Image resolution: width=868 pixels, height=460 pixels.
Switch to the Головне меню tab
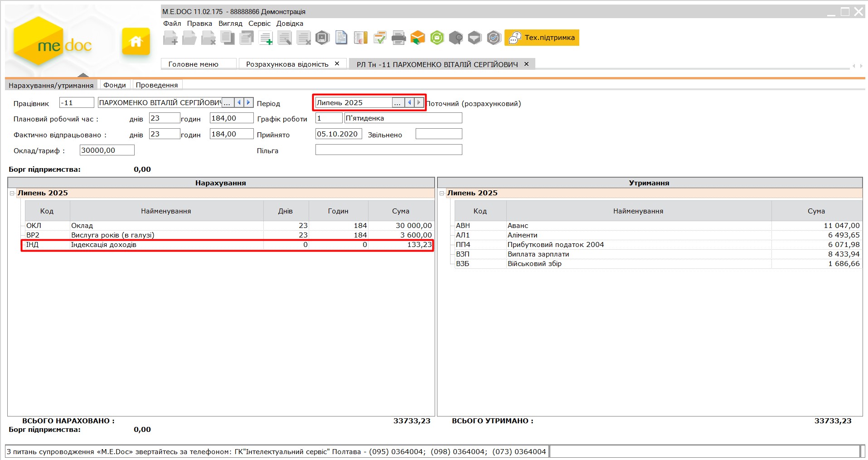pyautogui.click(x=199, y=64)
